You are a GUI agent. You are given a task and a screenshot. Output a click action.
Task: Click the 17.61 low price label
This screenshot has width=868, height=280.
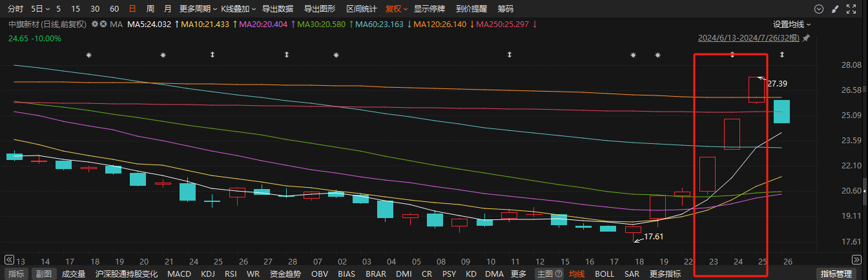tap(654, 237)
